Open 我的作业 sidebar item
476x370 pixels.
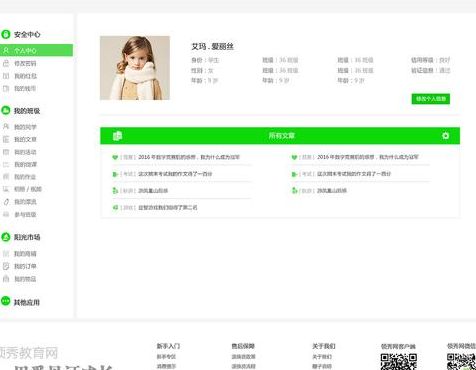tap(25, 177)
